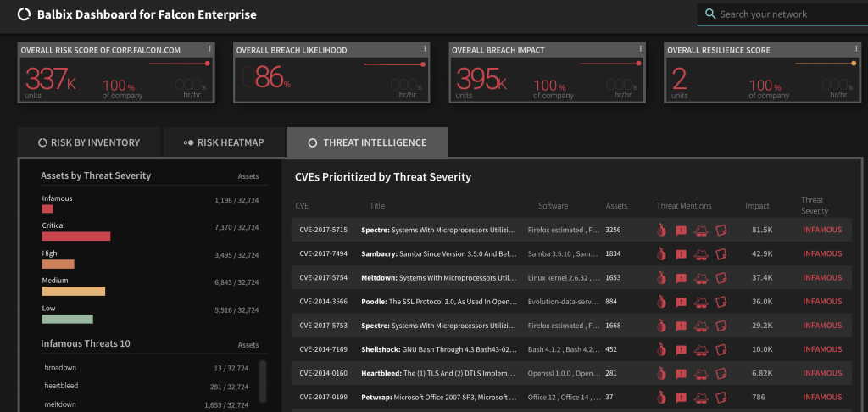Open the Overall Risk Score card menu
This screenshot has height=412, width=868.
tap(210, 48)
